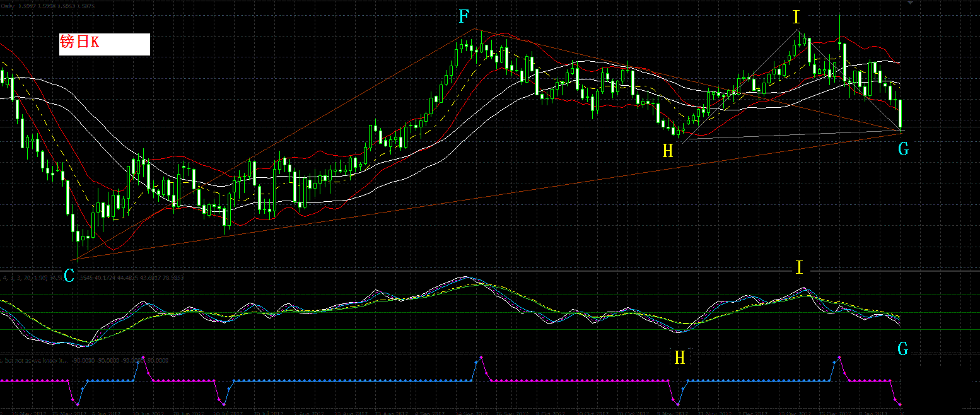The image size is (980, 415).
Task: Click the oscillator values text 40.1724 44.4825
Action: pyautogui.click(x=117, y=277)
